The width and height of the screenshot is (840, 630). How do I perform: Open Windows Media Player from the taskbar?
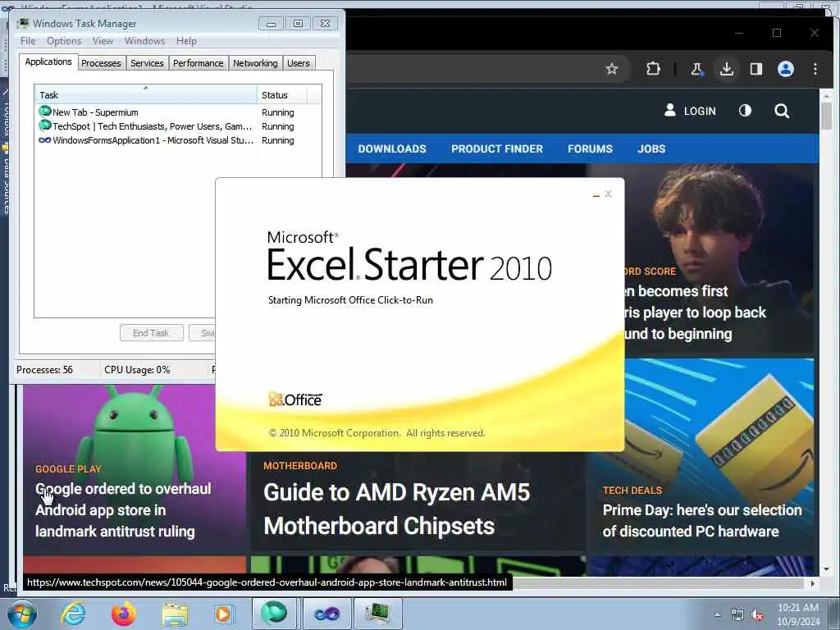(x=224, y=614)
